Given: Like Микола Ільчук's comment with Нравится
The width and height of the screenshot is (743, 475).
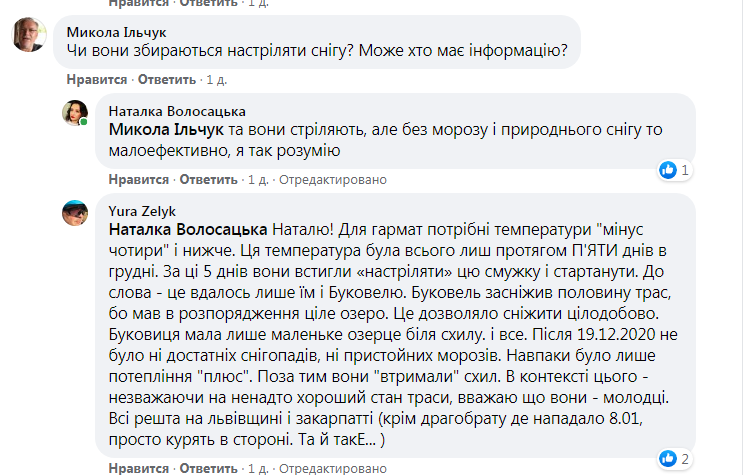Looking at the screenshot, I should pos(97,79).
